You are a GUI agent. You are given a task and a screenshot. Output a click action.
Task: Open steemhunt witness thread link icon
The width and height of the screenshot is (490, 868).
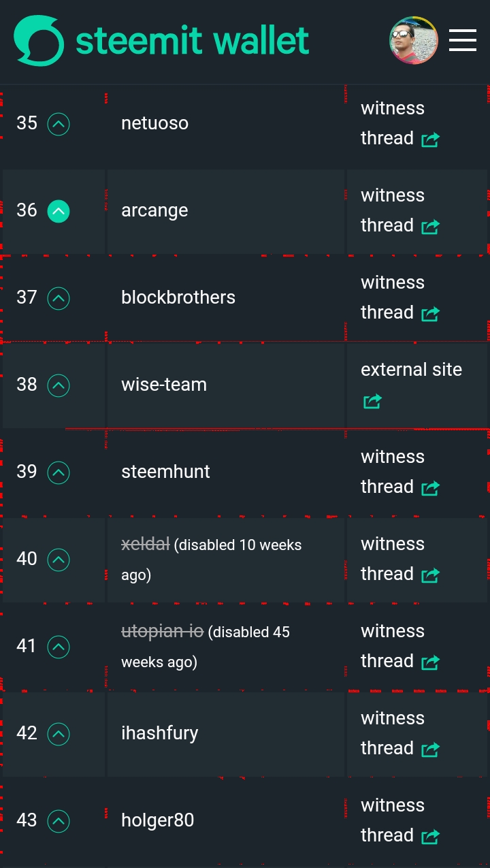click(x=430, y=488)
